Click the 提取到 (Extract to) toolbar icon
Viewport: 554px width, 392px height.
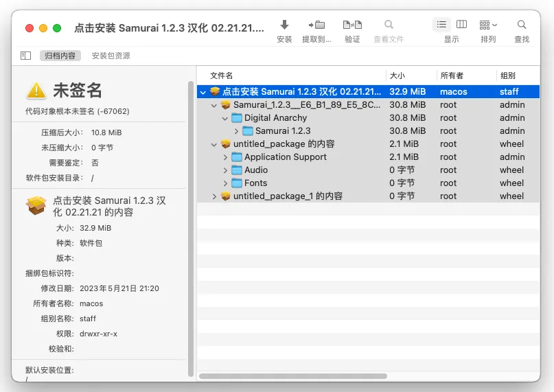(x=316, y=25)
